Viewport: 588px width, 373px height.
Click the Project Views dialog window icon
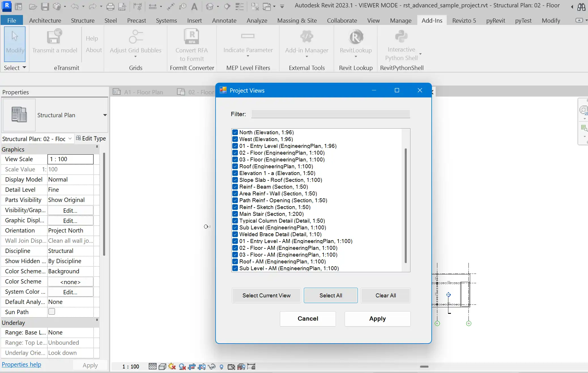click(223, 90)
